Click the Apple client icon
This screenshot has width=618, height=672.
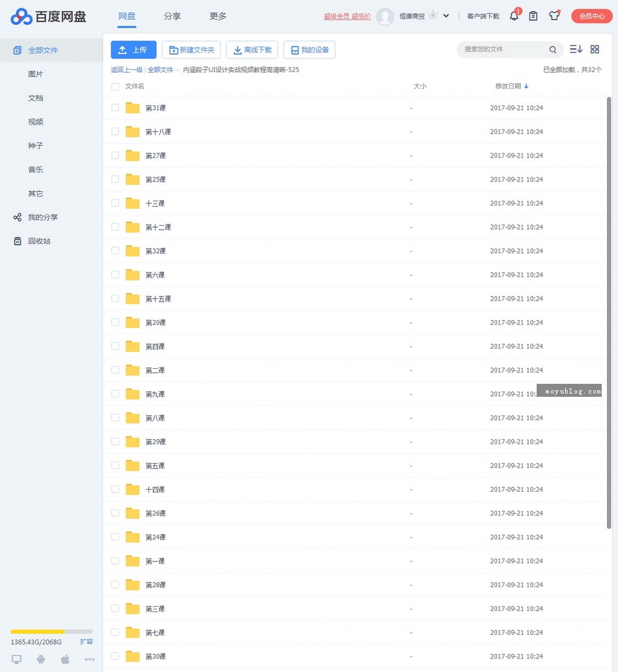65,659
